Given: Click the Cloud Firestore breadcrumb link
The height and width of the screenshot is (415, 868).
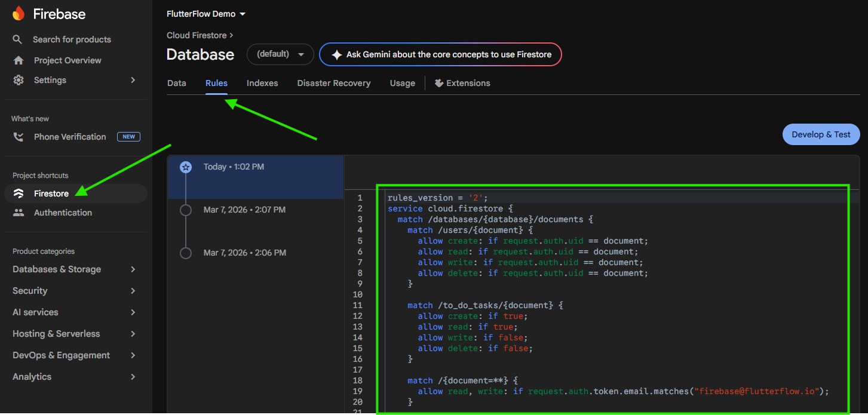Looking at the screenshot, I should (197, 35).
